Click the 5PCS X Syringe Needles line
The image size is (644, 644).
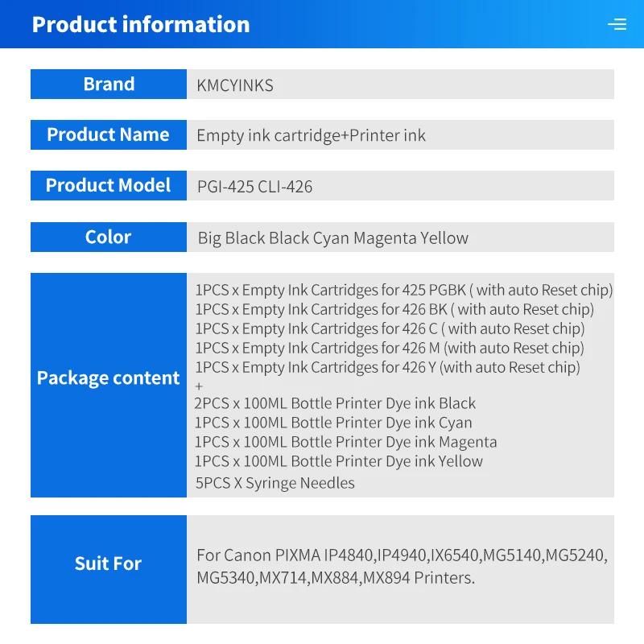tap(275, 483)
